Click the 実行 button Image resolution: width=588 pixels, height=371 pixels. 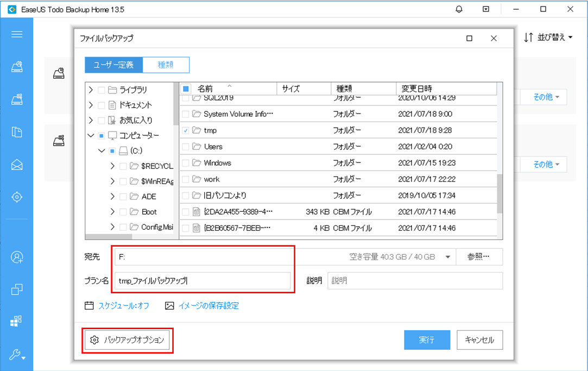427,340
